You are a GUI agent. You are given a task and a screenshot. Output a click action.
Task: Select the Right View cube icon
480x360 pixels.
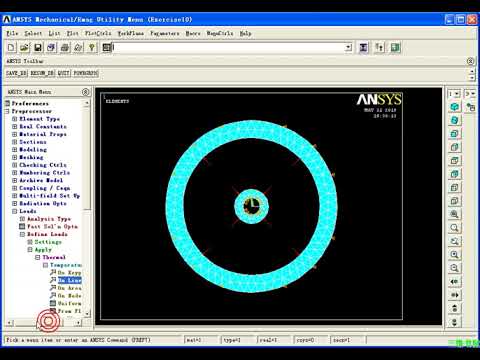[x=454, y=147]
